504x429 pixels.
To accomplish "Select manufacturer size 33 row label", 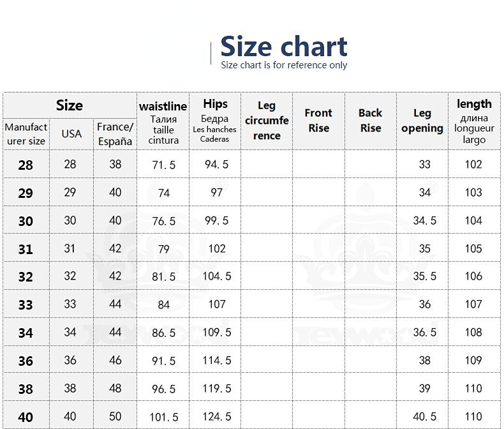I will pos(26,305).
